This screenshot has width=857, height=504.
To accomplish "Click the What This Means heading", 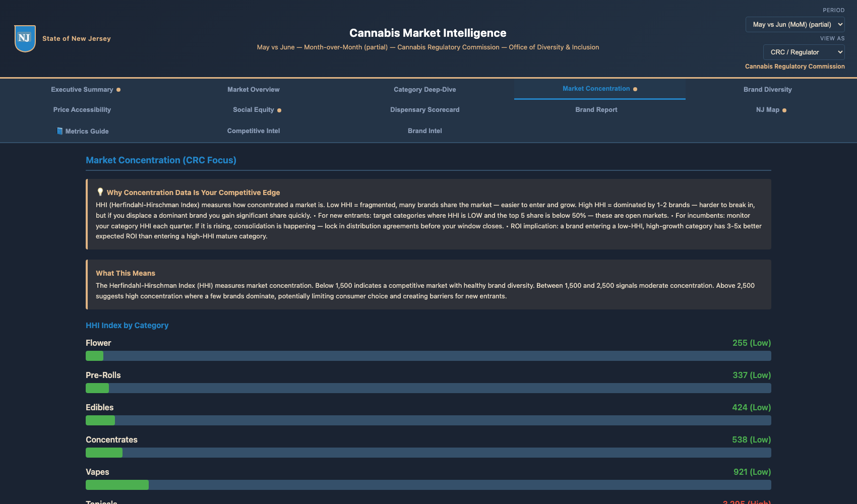I will pyautogui.click(x=126, y=273).
